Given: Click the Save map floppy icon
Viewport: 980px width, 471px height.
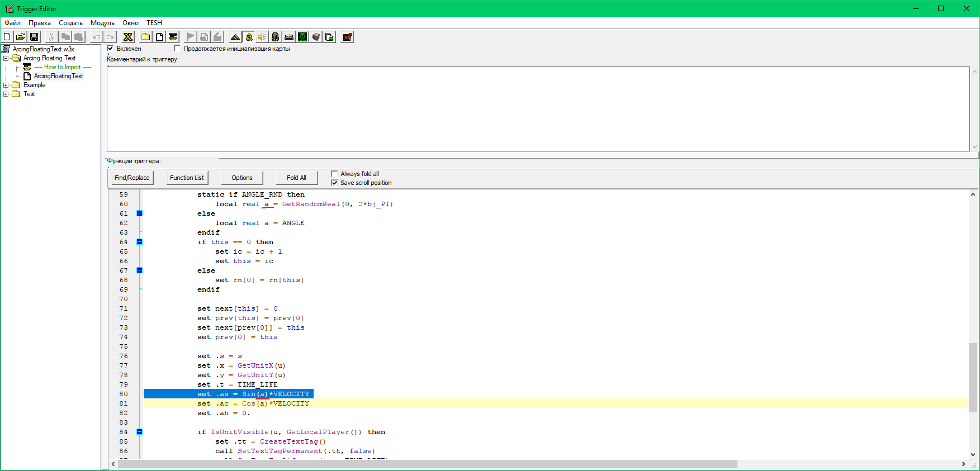Looking at the screenshot, I should [34, 37].
